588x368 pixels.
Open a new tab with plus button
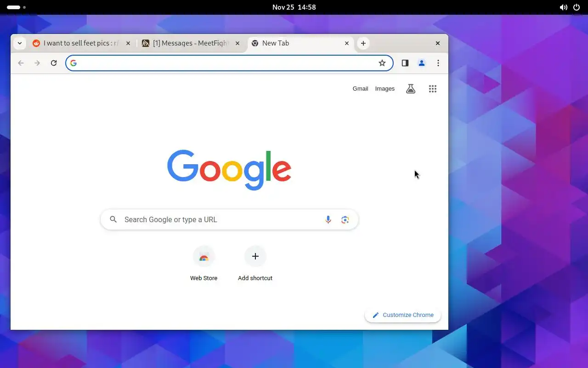(x=363, y=43)
